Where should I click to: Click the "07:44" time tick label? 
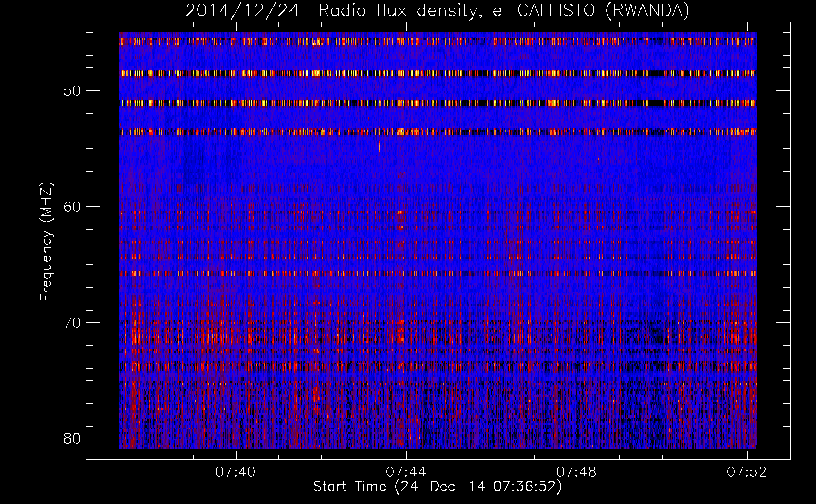[406, 472]
